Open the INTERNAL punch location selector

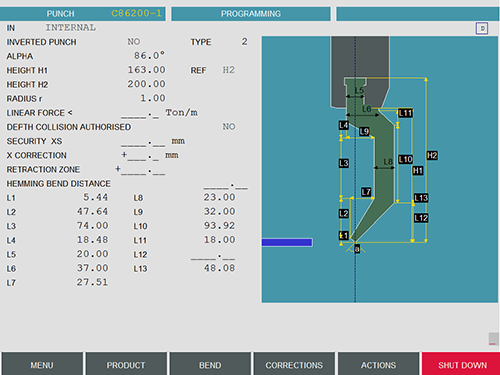[71, 28]
